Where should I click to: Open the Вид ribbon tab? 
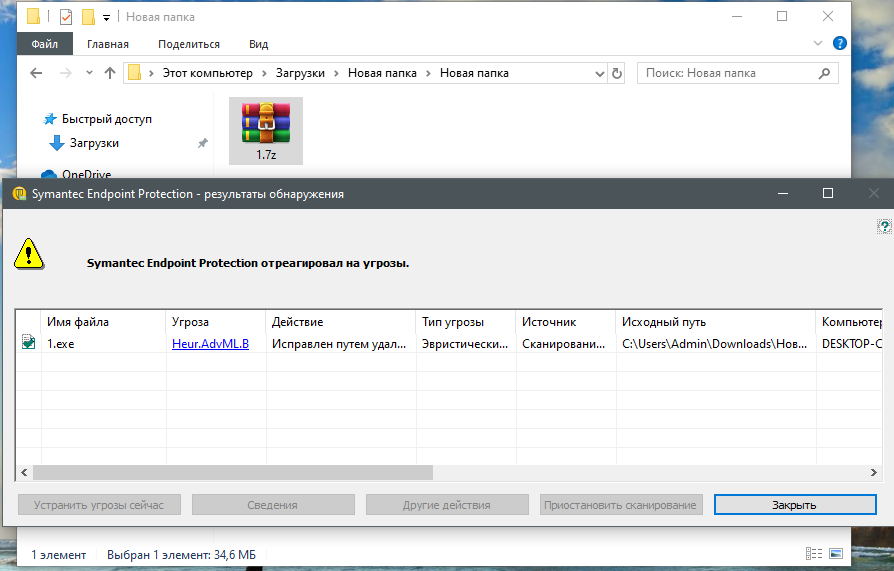[x=258, y=44]
